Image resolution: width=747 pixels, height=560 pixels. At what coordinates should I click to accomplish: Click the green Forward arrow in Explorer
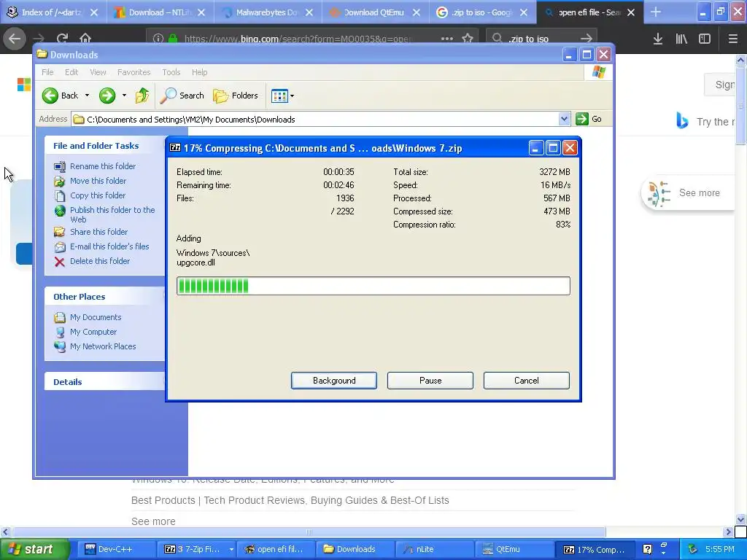107,96
